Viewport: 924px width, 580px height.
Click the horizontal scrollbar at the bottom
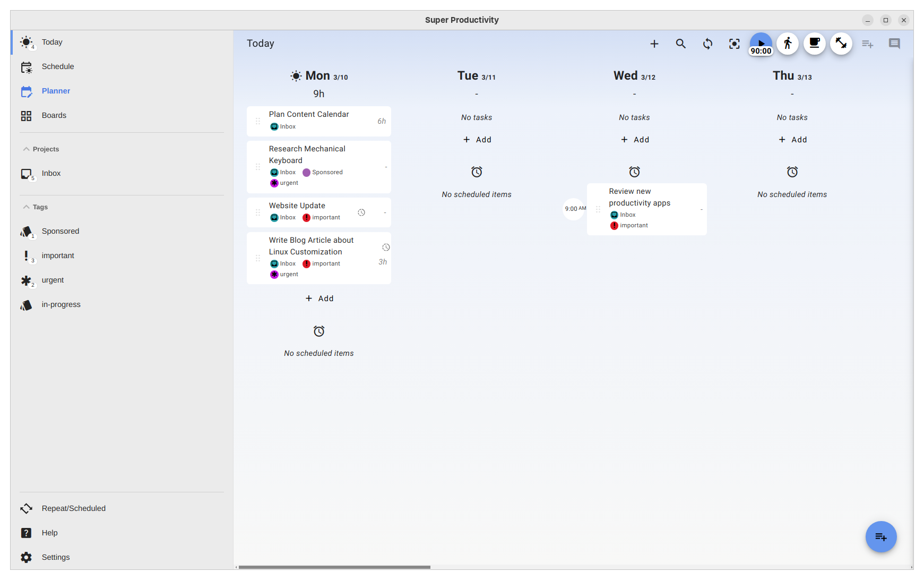[x=334, y=567]
